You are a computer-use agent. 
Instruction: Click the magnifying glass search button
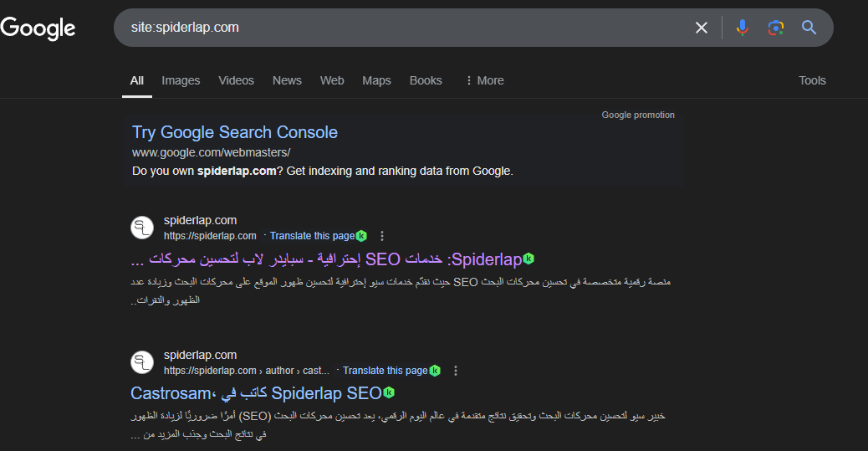[x=809, y=28]
